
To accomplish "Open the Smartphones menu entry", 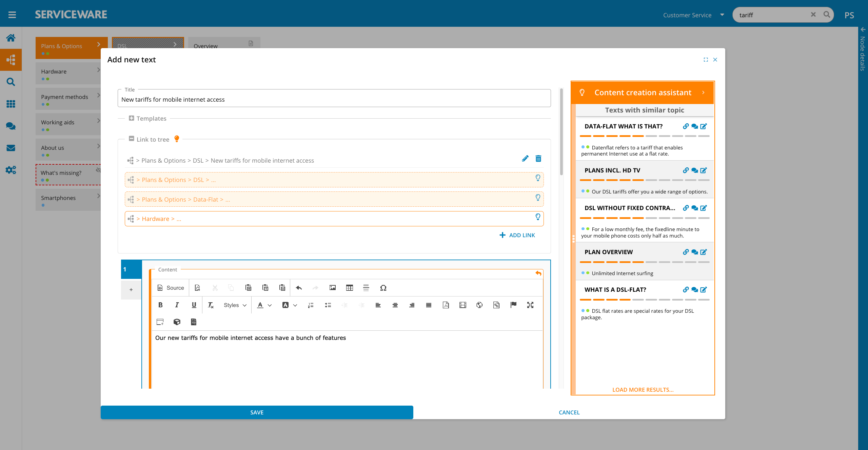I will pos(58,198).
